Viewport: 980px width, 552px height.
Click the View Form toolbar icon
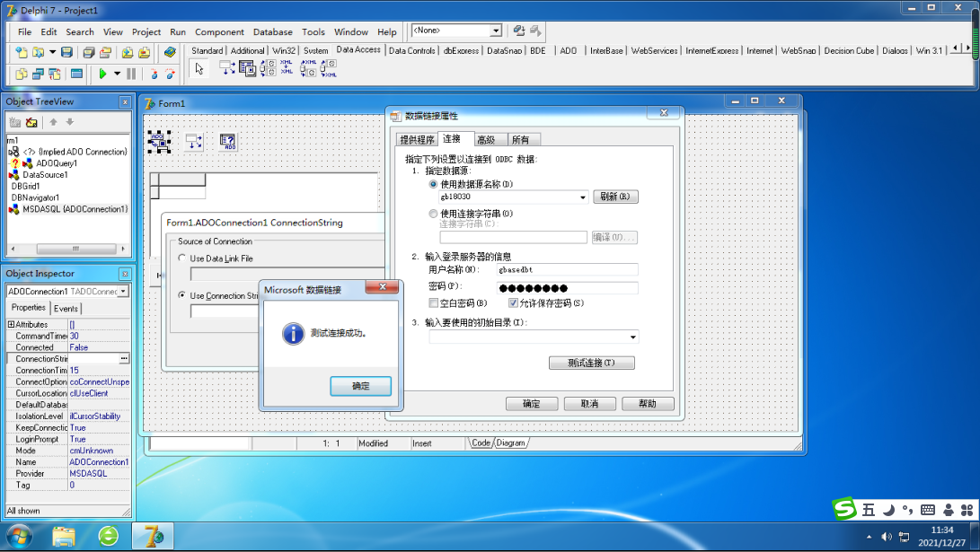click(x=38, y=74)
